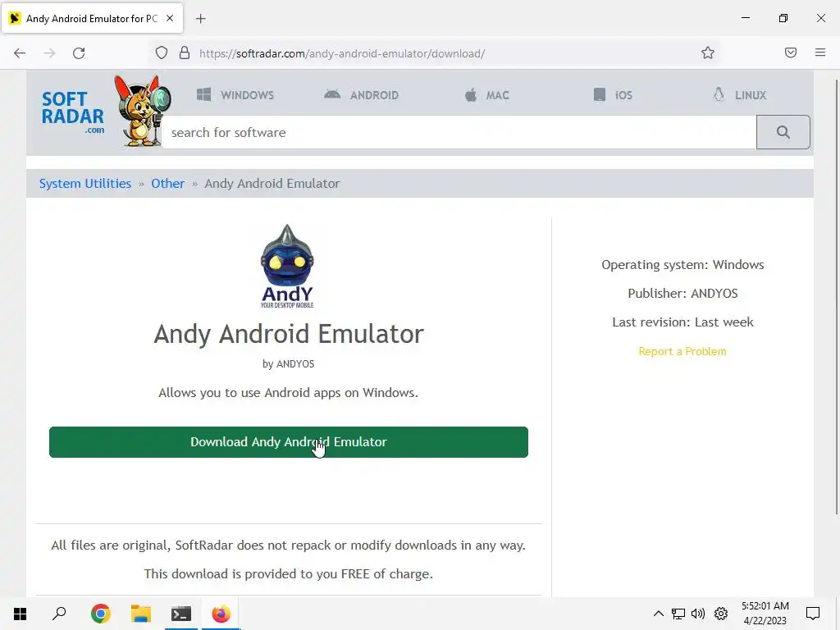The width and height of the screenshot is (840, 630).
Task: Click the Report a Problem link
Action: click(682, 351)
